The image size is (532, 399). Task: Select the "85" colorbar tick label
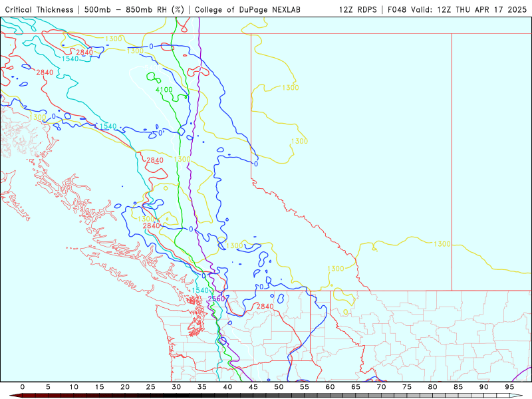458,387
